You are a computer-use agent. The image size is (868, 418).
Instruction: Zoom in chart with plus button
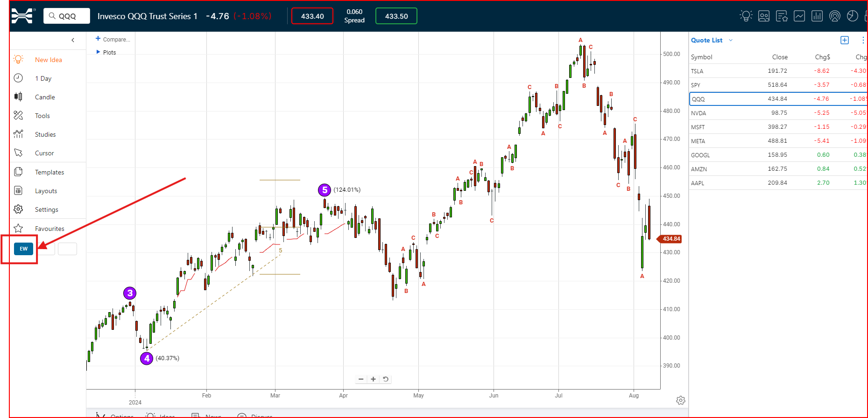tap(373, 379)
